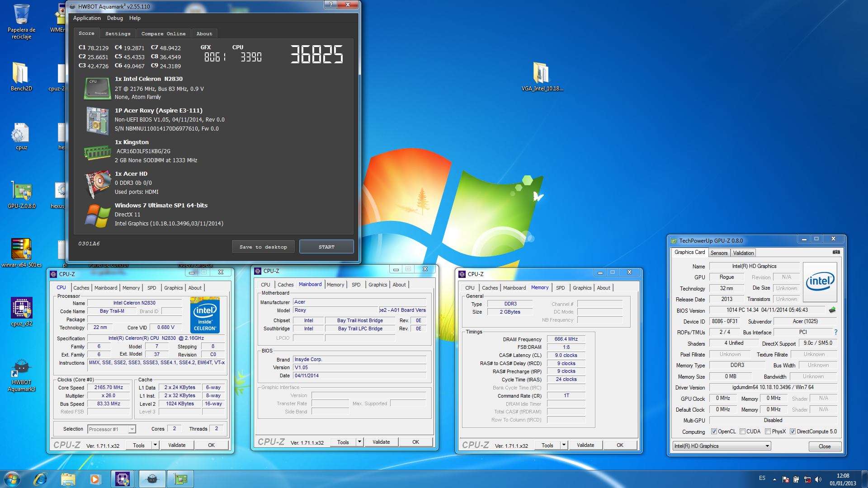Click the motherboard icon in Aquamark

[97, 120]
